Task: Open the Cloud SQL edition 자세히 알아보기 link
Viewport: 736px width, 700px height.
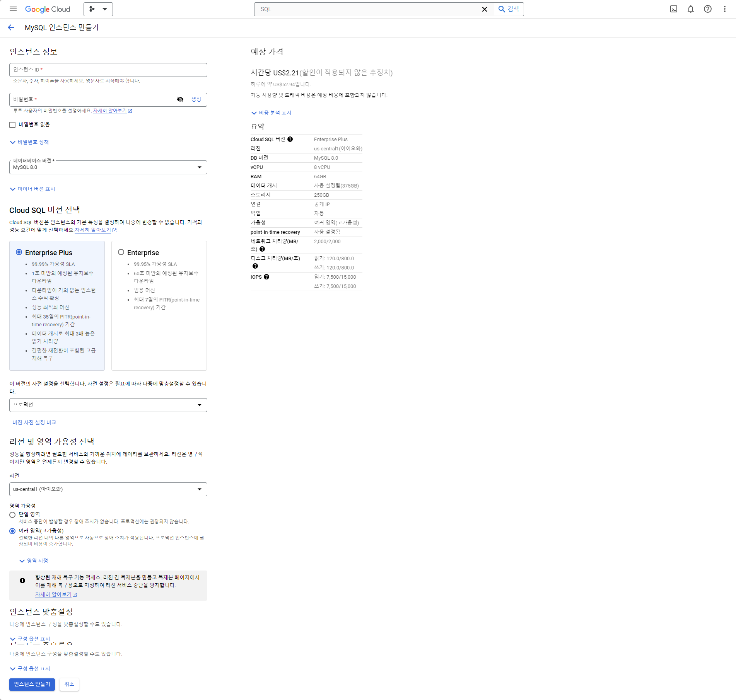Action: coord(93,230)
